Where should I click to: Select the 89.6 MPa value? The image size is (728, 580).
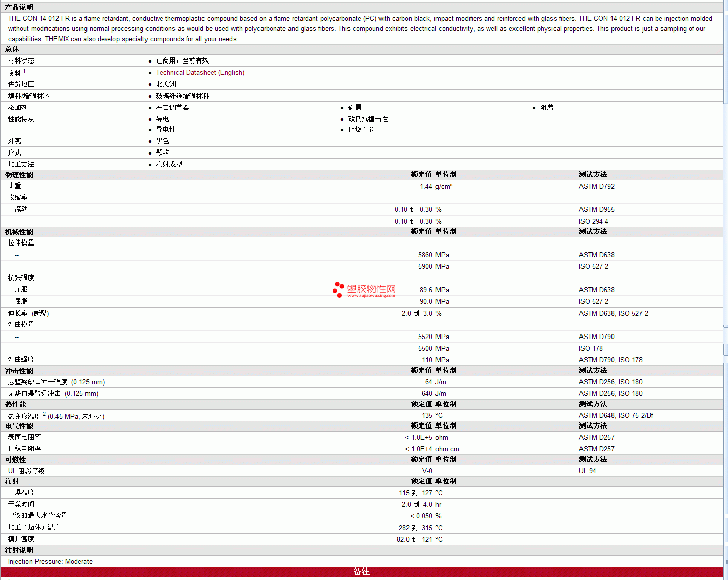tap(434, 290)
